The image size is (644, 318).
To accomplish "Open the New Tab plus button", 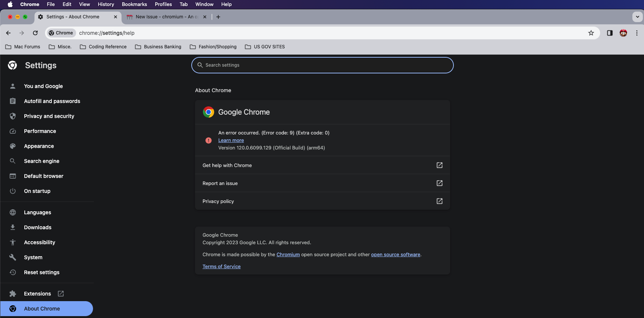I will click(218, 17).
